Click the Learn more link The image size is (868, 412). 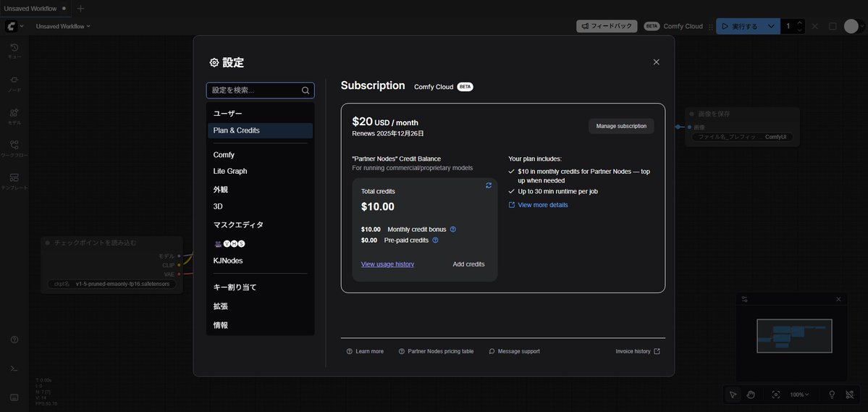(365, 351)
